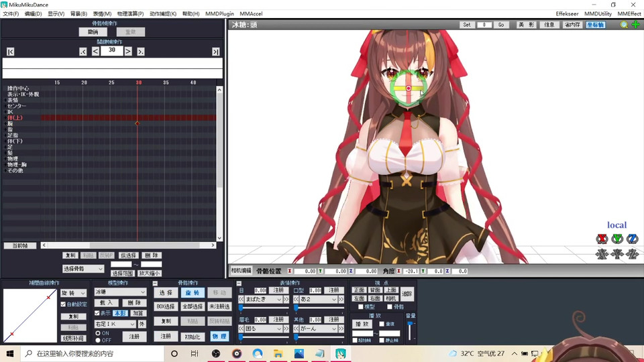Toggle the 重復 checkbox in playback panel
The width and height of the screenshot is (644, 362).
(x=382, y=324)
